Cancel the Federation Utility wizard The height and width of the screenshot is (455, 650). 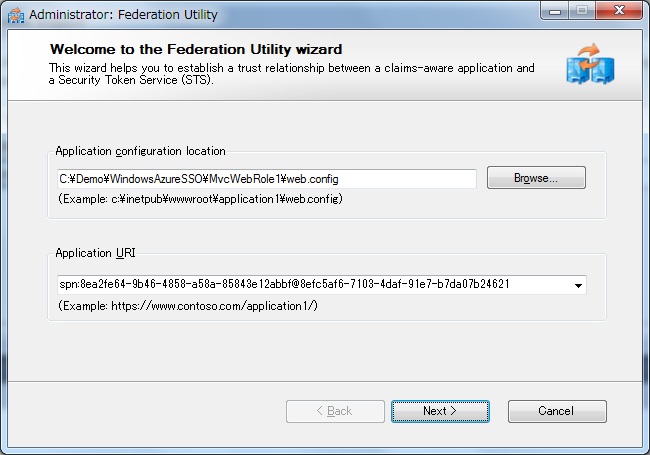pyautogui.click(x=557, y=411)
